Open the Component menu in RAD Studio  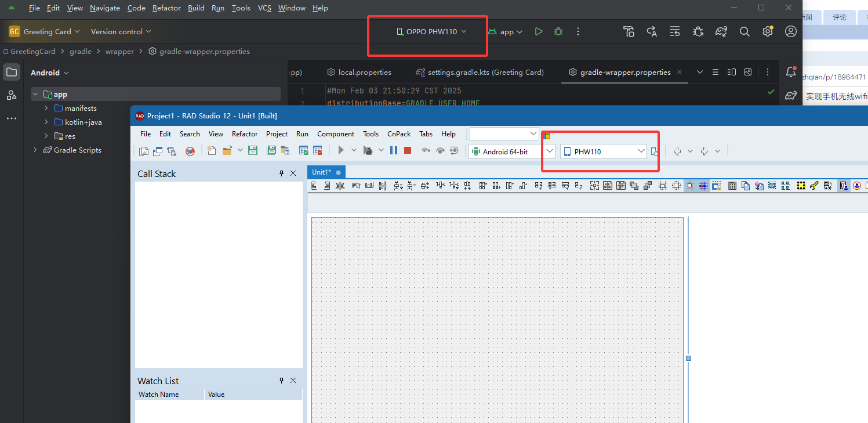click(336, 134)
